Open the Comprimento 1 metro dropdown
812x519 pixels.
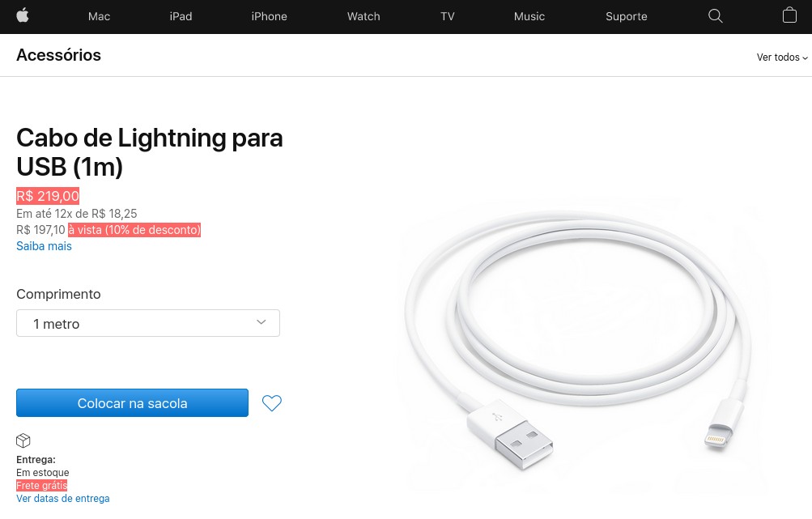(148, 323)
